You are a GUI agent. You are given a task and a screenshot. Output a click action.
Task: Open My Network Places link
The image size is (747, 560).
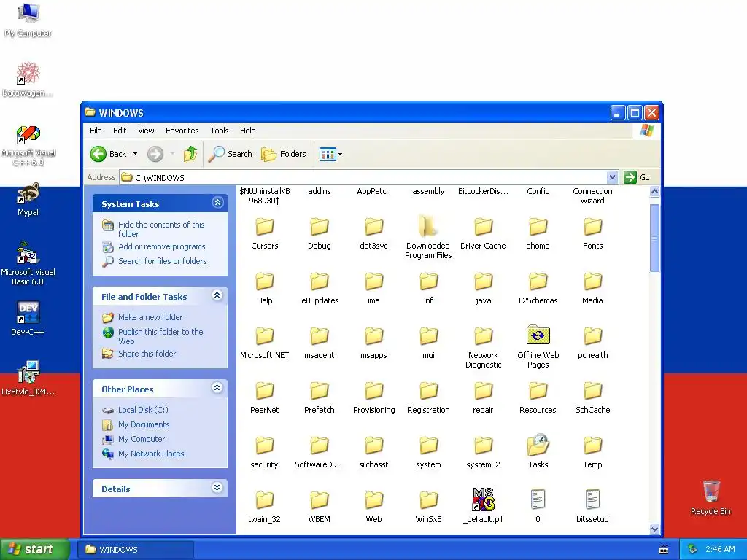pos(151,454)
